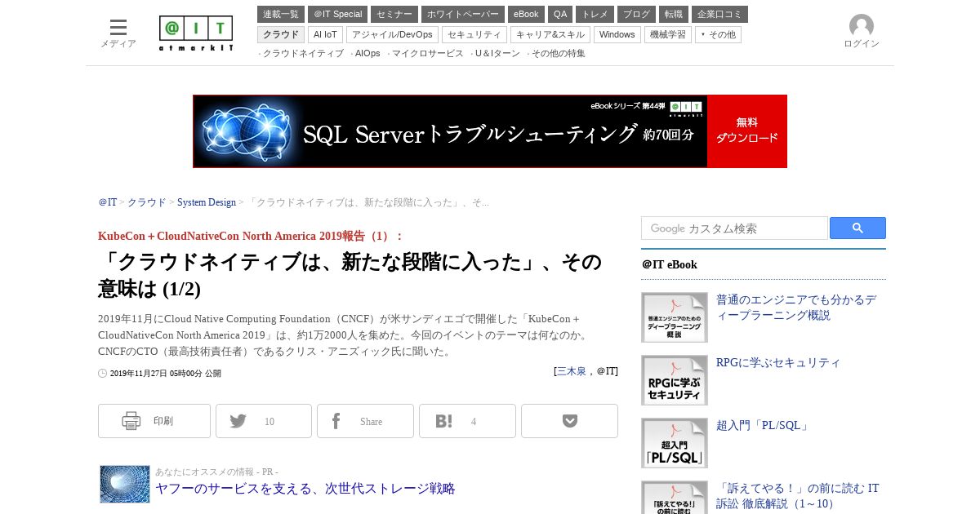Open 転職 menu item
The width and height of the screenshot is (980, 514).
tap(674, 14)
